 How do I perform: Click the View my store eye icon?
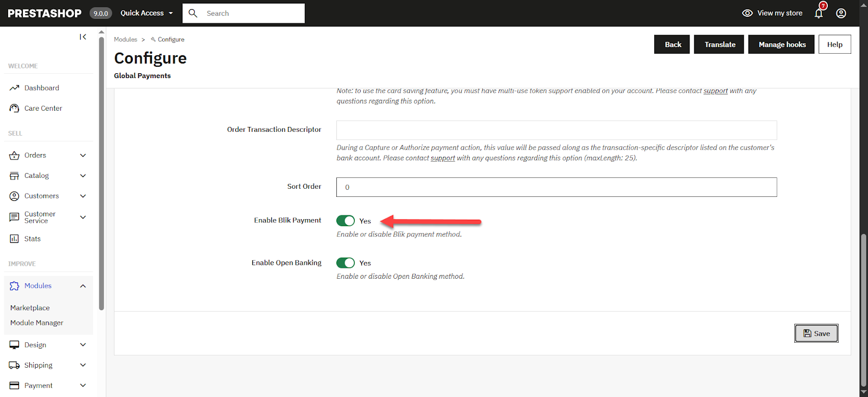coord(748,13)
